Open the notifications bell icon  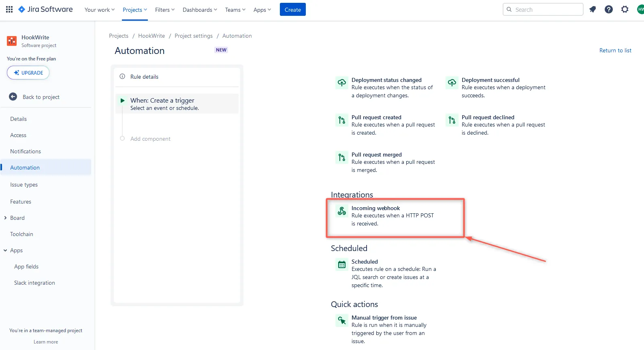tap(593, 9)
